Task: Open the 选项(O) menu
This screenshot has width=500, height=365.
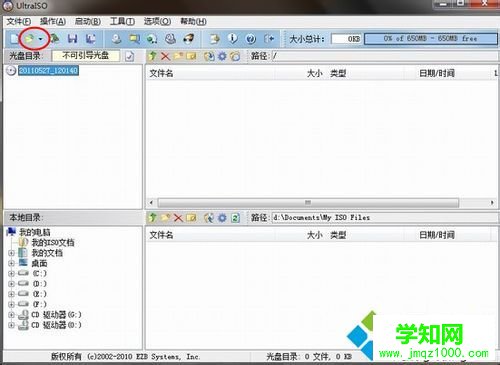Action: (157, 22)
